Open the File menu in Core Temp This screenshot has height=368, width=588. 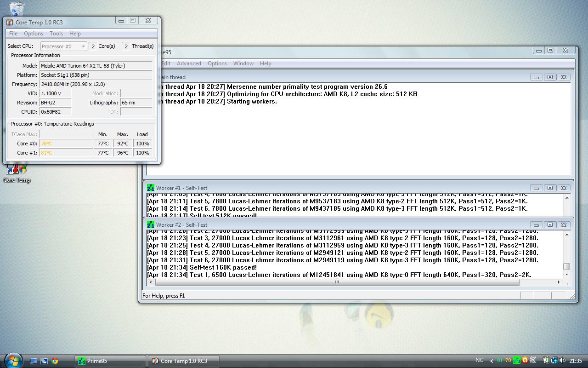pyautogui.click(x=13, y=34)
